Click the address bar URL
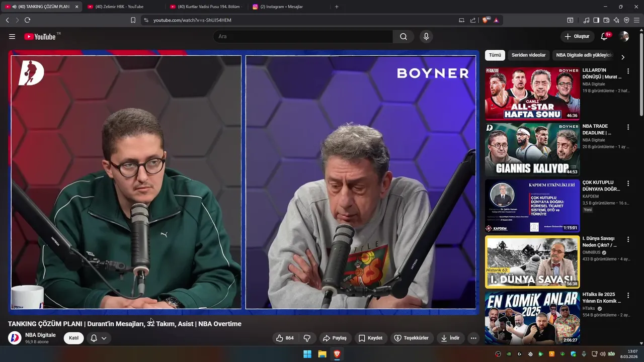This screenshot has width=644, height=362. click(192, 20)
